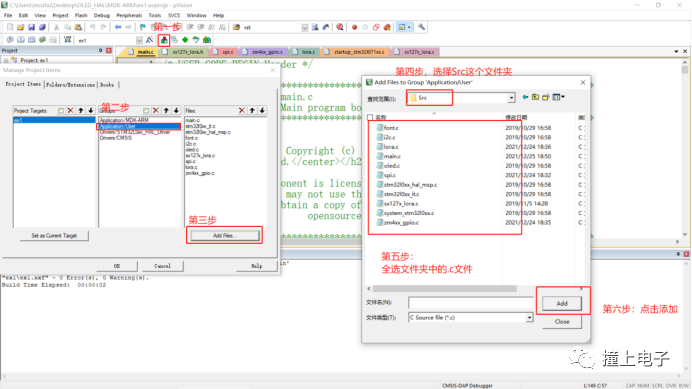This screenshot has width=692, height=389.
Task: Click the Save All toolbar icon
Action: tap(42, 27)
